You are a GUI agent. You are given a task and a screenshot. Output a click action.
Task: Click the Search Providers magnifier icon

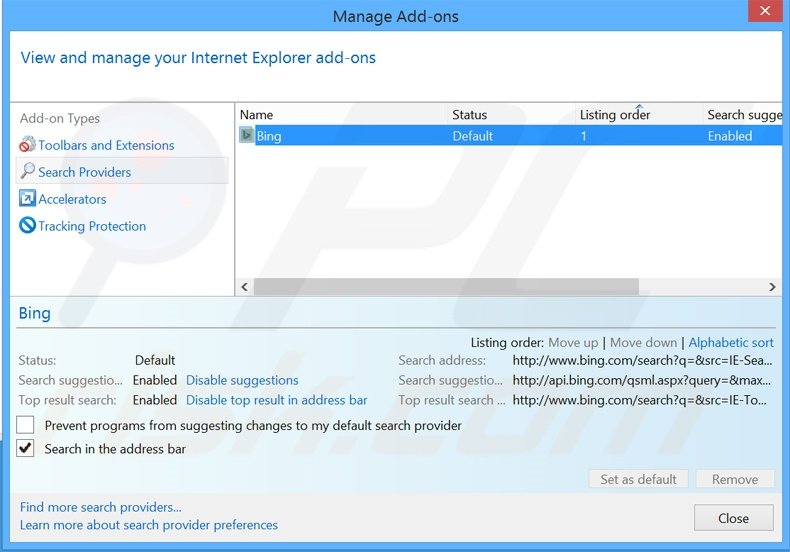pyautogui.click(x=27, y=172)
